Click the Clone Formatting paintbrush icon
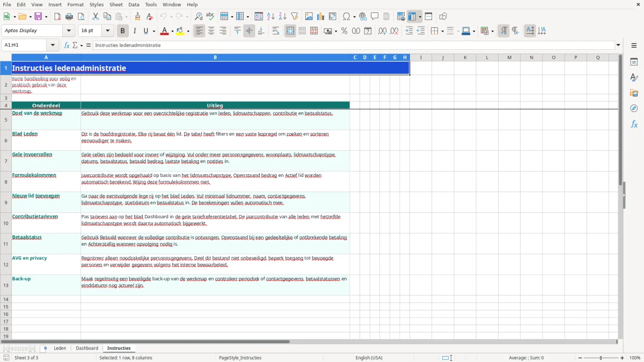 coord(138,17)
